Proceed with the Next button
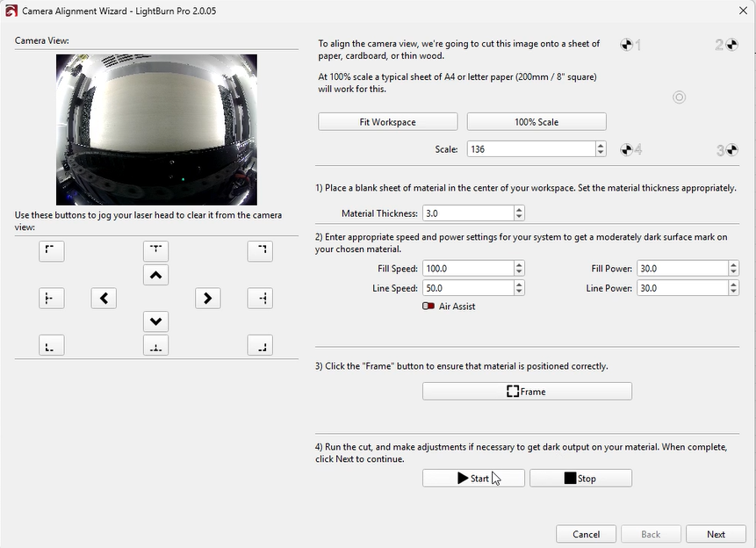 click(716, 534)
